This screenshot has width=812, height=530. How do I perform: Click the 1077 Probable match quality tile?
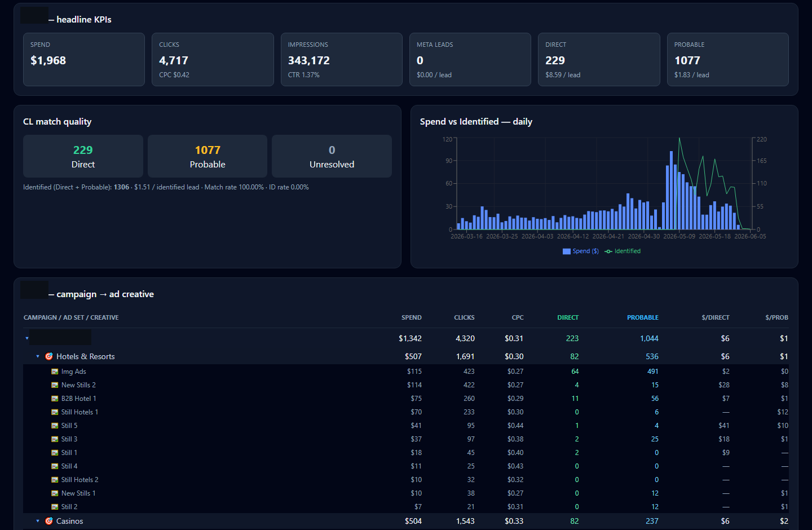208,156
